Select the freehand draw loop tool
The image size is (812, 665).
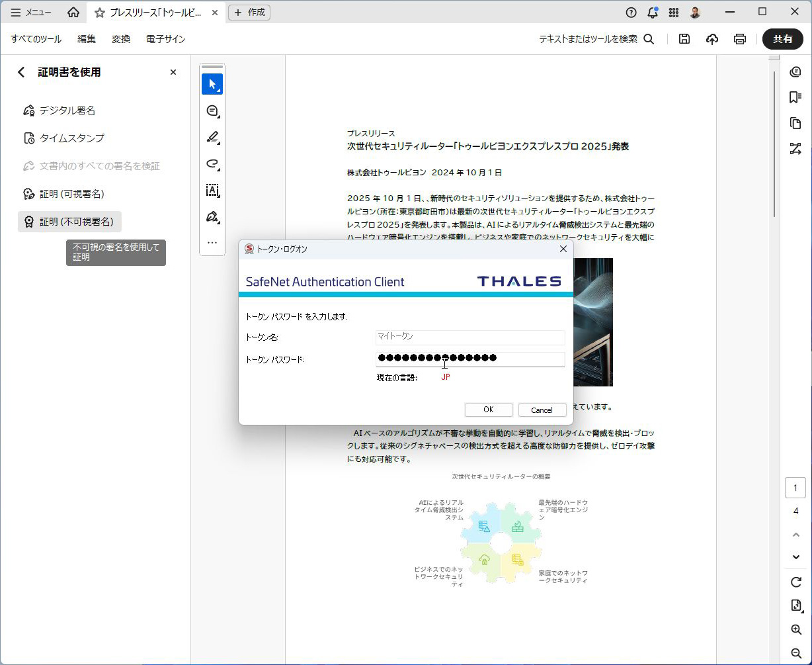[212, 163]
